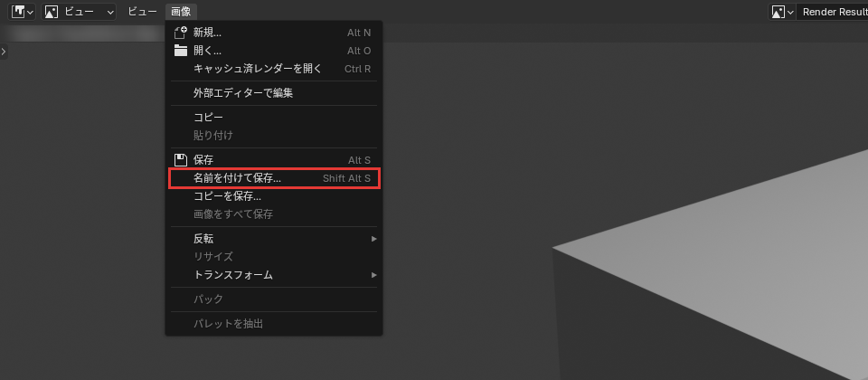The width and height of the screenshot is (868, 380).
Task: Click 貼り付け menu entry
Action: (273, 135)
